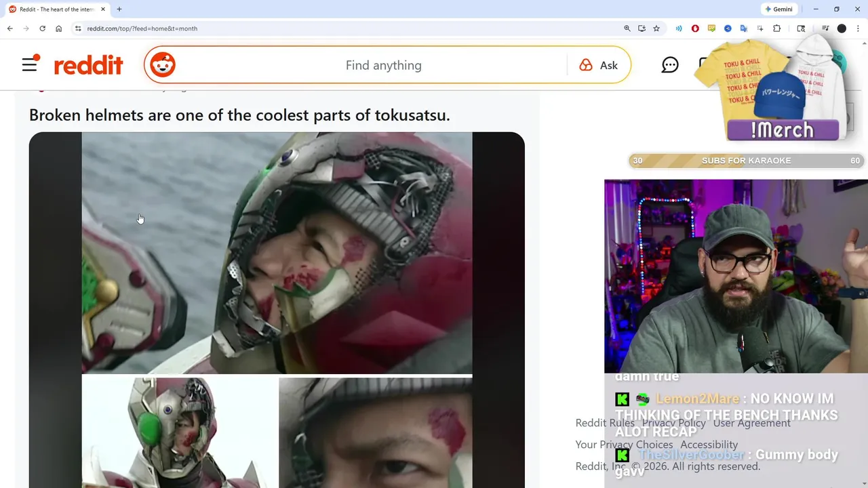Click the yellow checkmark extension icon
Screen dimensions: 868x488
[711, 28]
